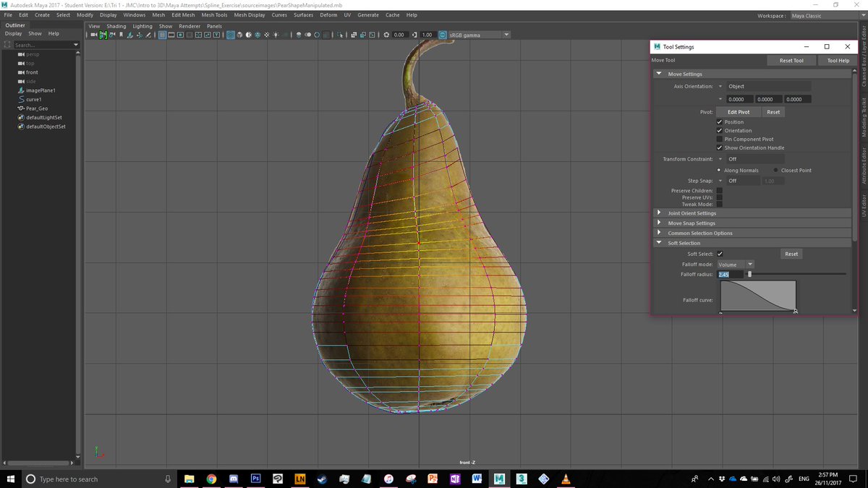
Task: Click the Reset Tool button
Action: pyautogui.click(x=791, y=61)
